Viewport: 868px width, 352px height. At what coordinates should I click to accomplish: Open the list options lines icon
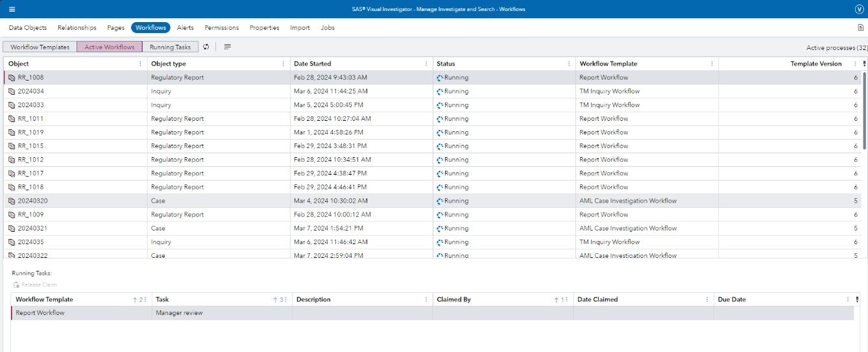227,47
